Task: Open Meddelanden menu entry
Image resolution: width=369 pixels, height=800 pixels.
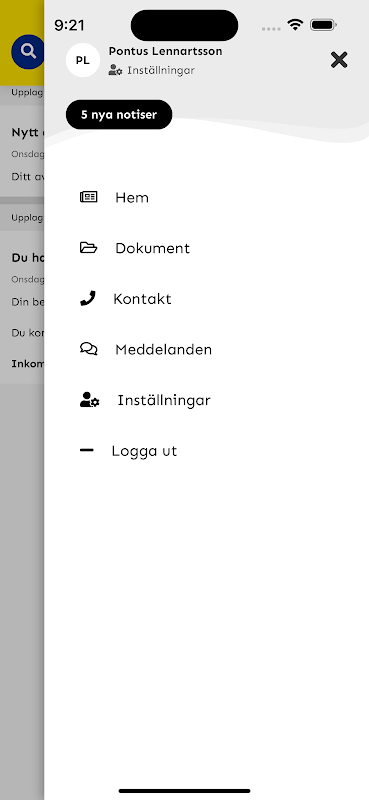Action: pyautogui.click(x=163, y=349)
